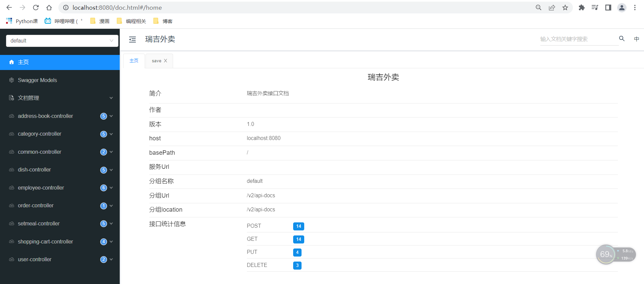The image size is (644, 284).
Task: Select 主页 in the sidebar
Action: coord(60,62)
